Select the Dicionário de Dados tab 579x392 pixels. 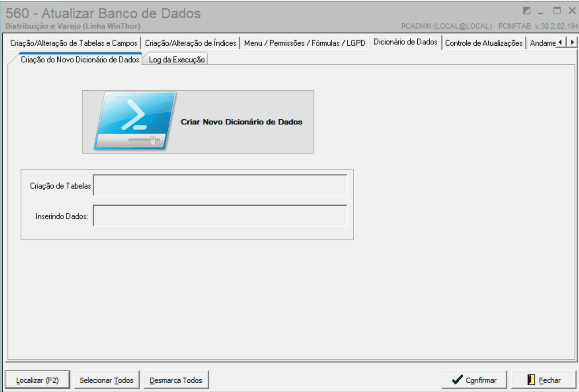point(405,42)
